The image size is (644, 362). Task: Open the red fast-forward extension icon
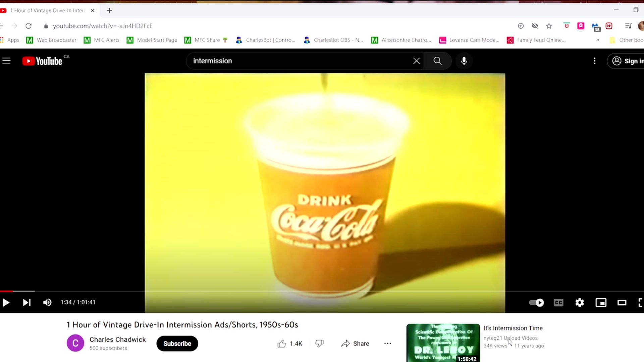[x=609, y=26]
